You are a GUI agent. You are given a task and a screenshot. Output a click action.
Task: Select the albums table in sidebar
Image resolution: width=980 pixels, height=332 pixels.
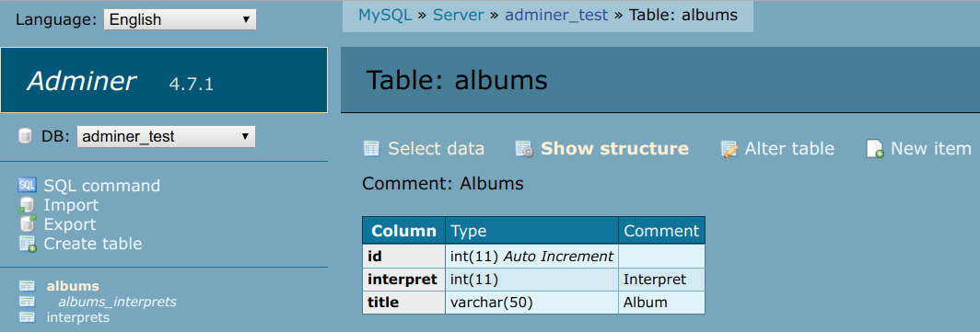(x=73, y=286)
